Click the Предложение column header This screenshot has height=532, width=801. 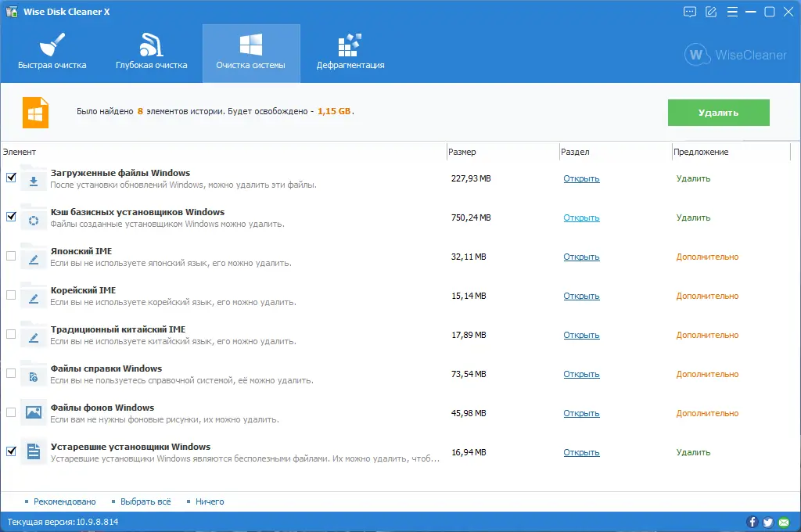click(731, 152)
